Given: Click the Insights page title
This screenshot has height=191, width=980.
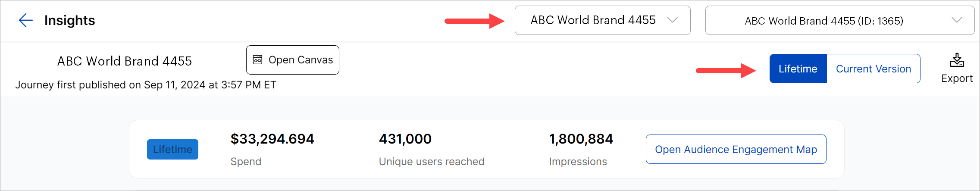Looking at the screenshot, I should pyautogui.click(x=69, y=20).
